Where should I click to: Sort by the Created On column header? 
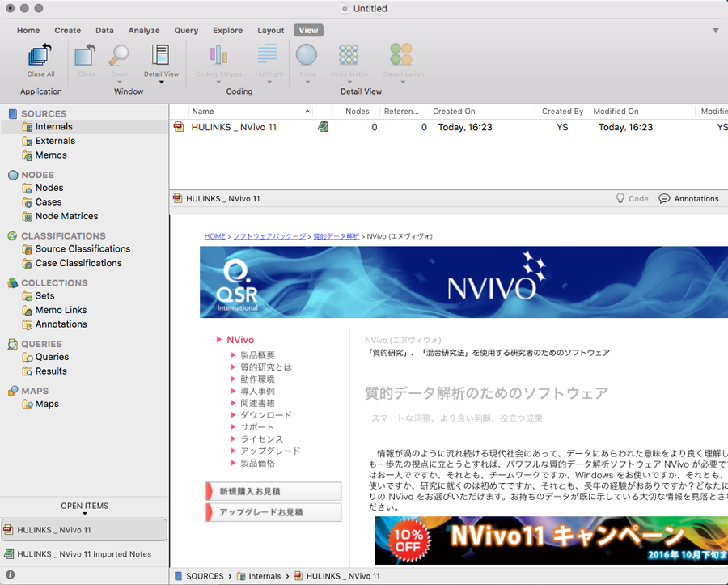coord(482,112)
